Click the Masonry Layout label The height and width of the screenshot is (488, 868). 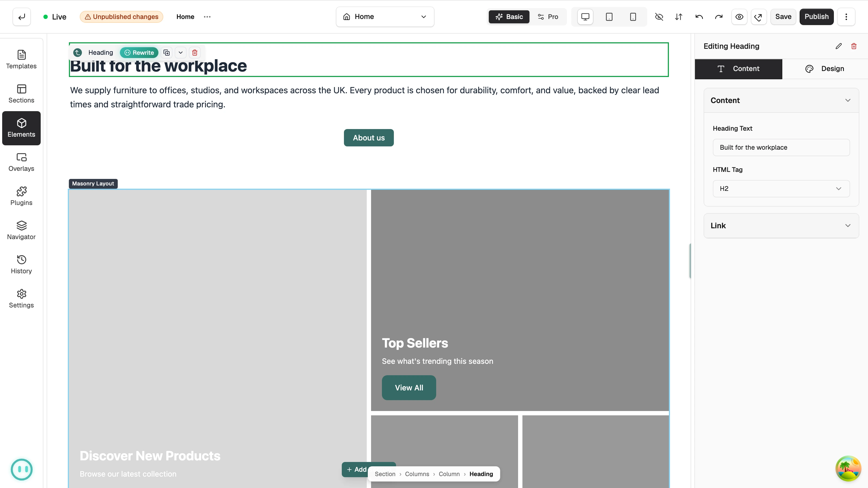click(93, 184)
